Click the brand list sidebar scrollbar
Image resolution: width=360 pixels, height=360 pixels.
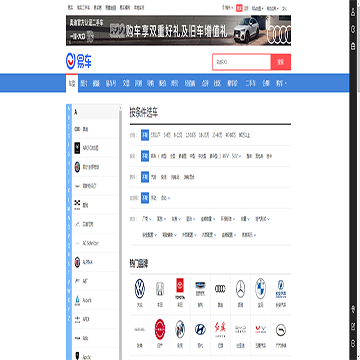(121, 232)
